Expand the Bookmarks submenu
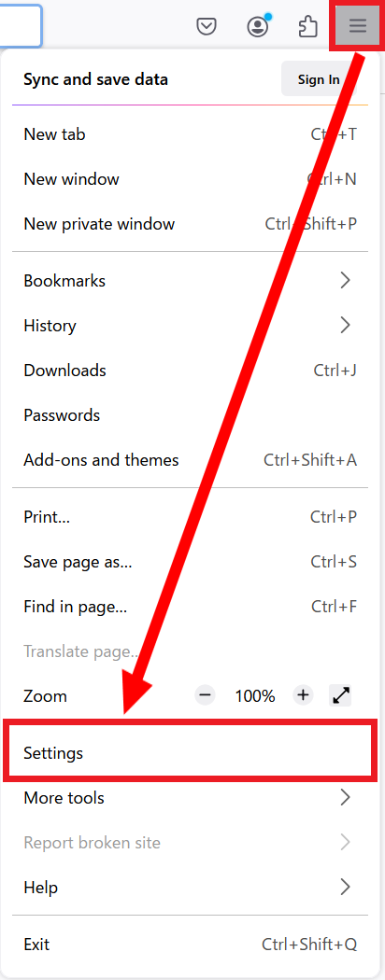Screen dimensions: 385x980 tap(190, 281)
